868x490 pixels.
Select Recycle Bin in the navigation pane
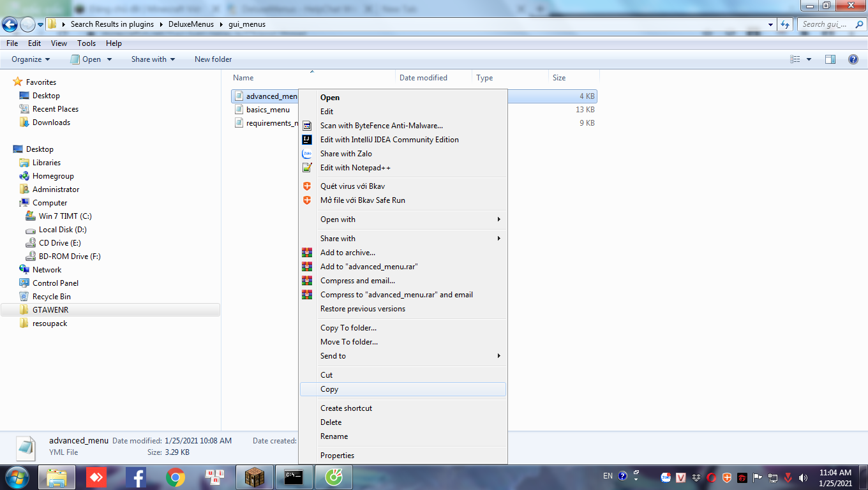pyautogui.click(x=52, y=297)
